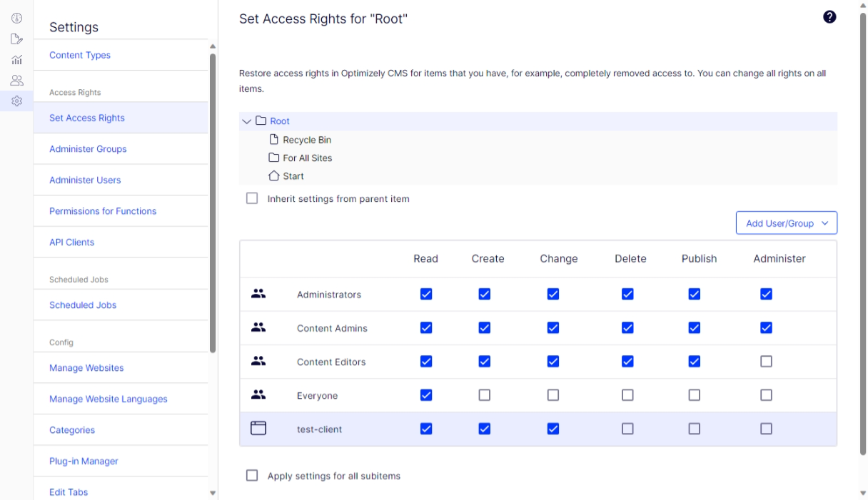Open Administer Groups in settings menu

[x=88, y=149]
